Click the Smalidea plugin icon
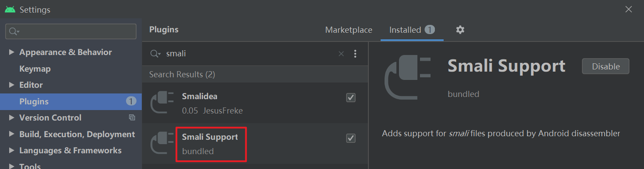 click(x=162, y=103)
